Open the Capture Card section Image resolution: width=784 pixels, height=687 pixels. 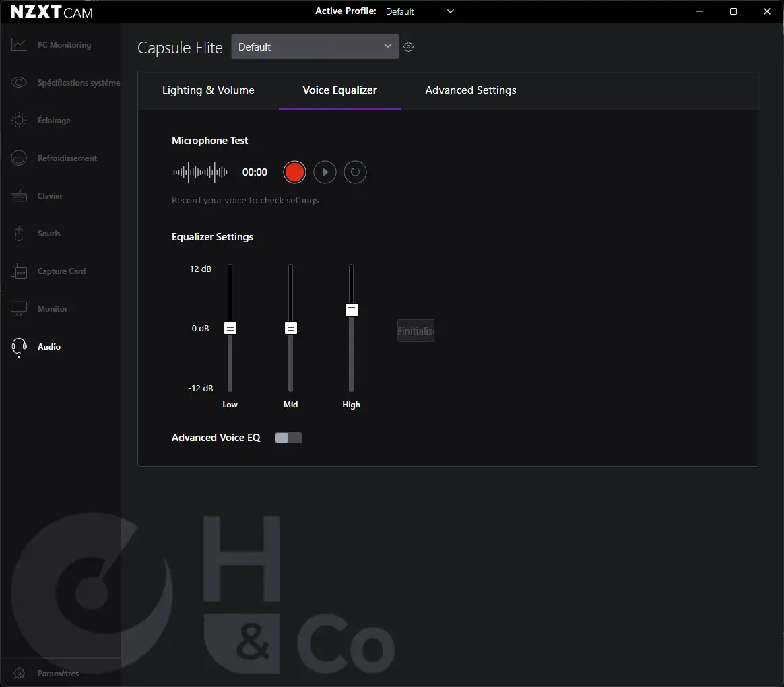61,271
